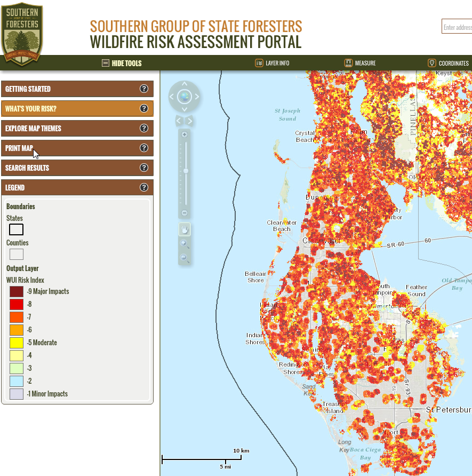
Task: Click the Coordinates label in toolbar
Action: (x=453, y=63)
